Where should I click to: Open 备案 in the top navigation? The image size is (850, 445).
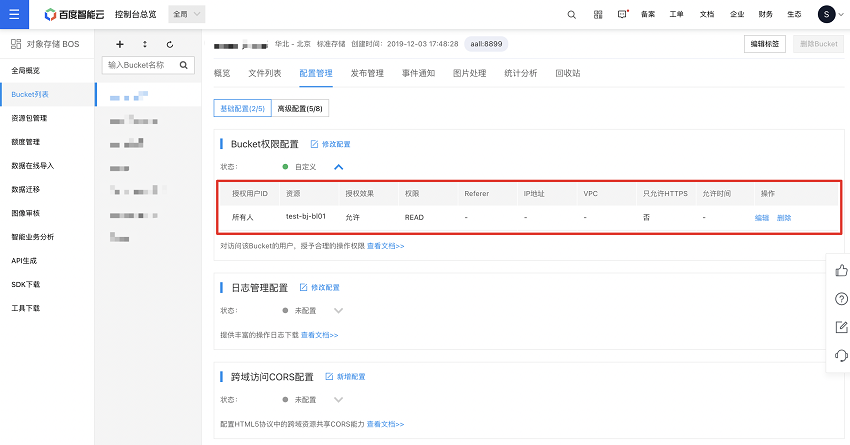[648, 15]
